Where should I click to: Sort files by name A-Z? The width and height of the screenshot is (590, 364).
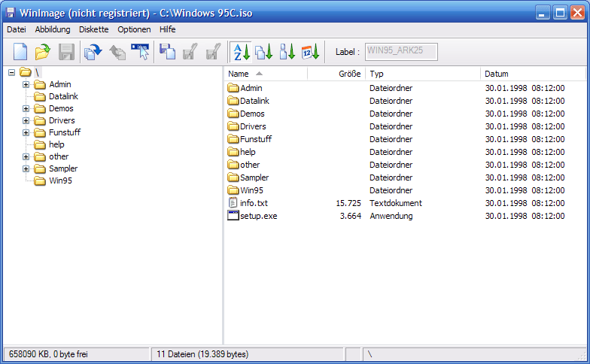[x=241, y=51]
